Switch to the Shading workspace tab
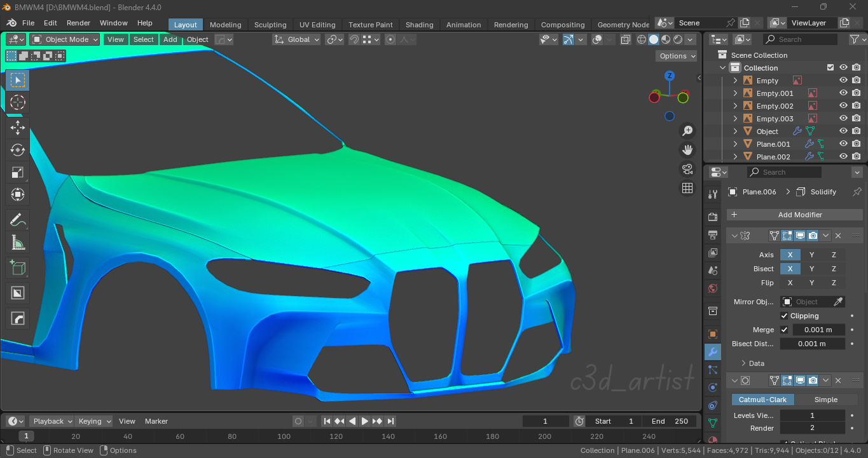Viewport: 868px width, 458px height. 420,25
